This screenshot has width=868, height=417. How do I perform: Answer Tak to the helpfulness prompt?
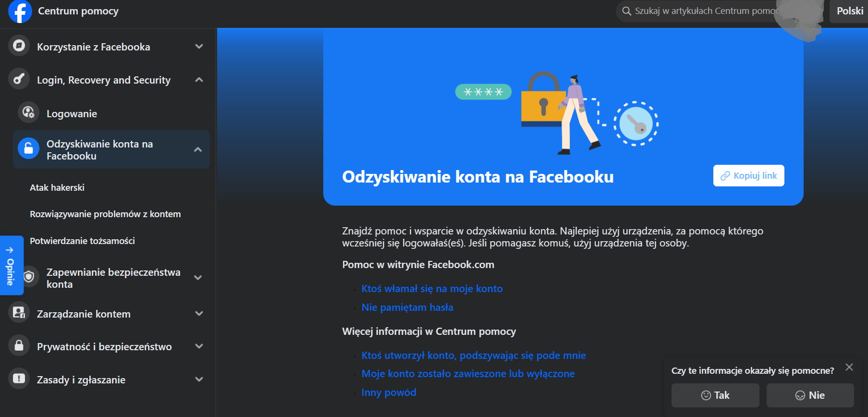click(x=715, y=395)
